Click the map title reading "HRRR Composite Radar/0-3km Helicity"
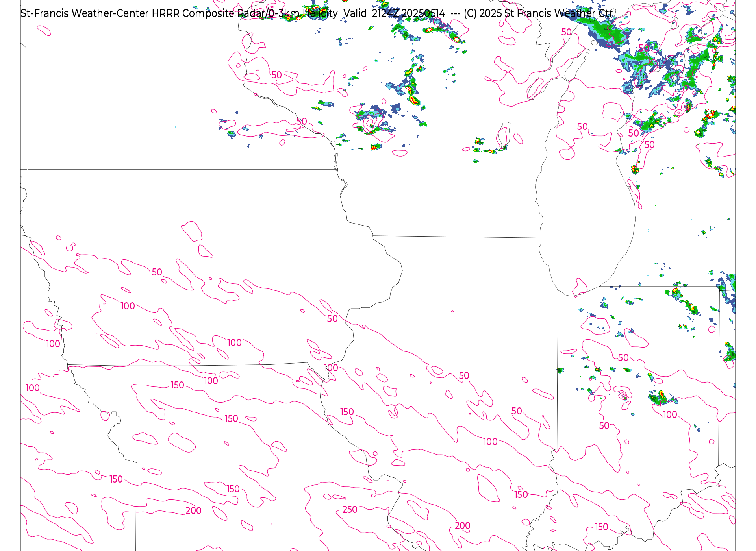Screen dimensions: 756x551 (245, 13)
